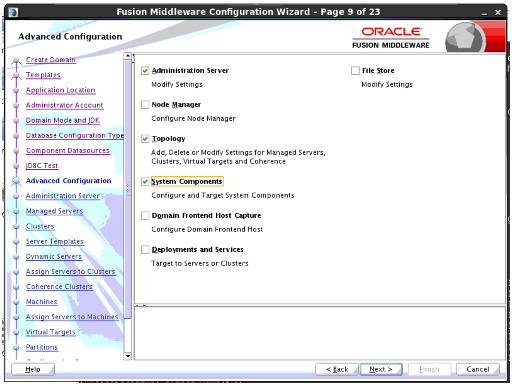Click the Oracle Fusion Middleware logo
Image resolution: width=512 pixels, height=384 pixels.
click(x=391, y=38)
